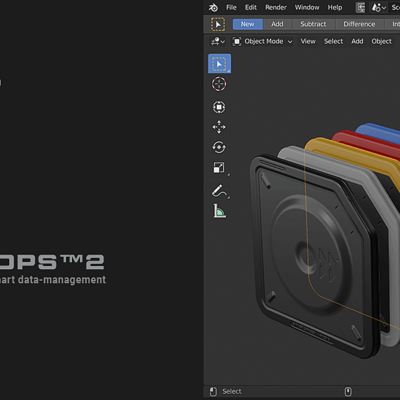Select the New selection mode
400x400 pixels.
[x=247, y=24]
